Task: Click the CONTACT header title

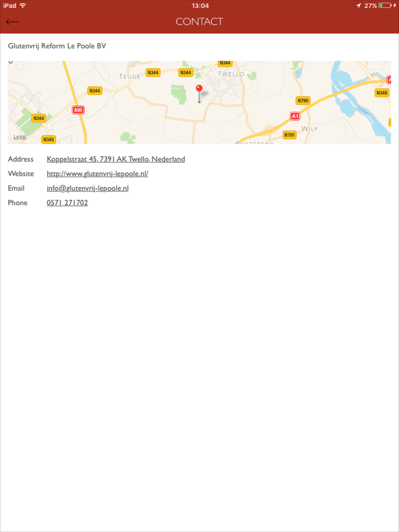Action: click(x=199, y=22)
